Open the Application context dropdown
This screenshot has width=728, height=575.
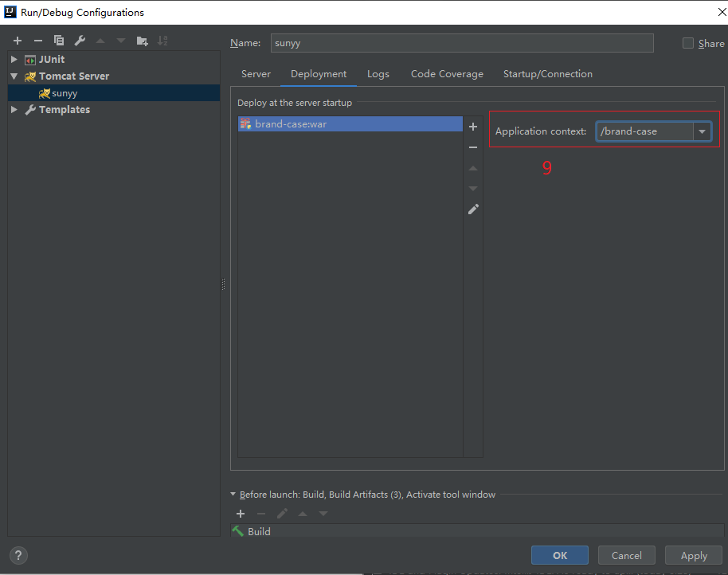tap(702, 131)
